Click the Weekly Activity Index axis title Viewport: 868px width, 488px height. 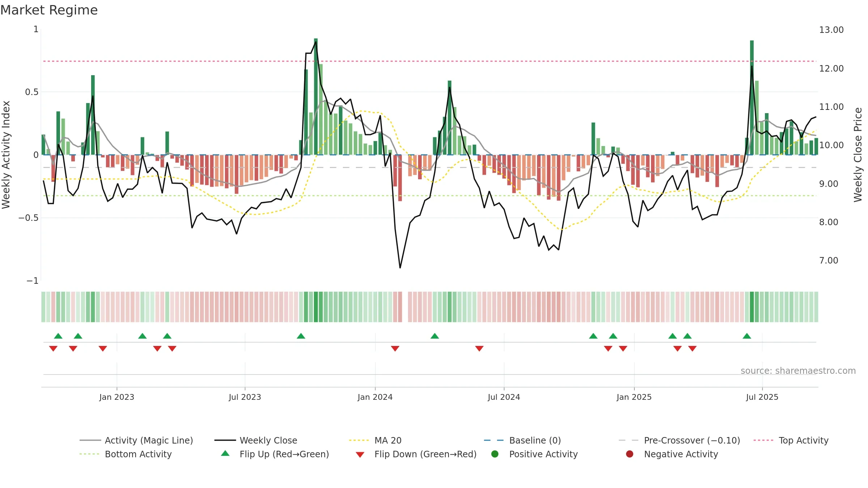click(x=6, y=155)
